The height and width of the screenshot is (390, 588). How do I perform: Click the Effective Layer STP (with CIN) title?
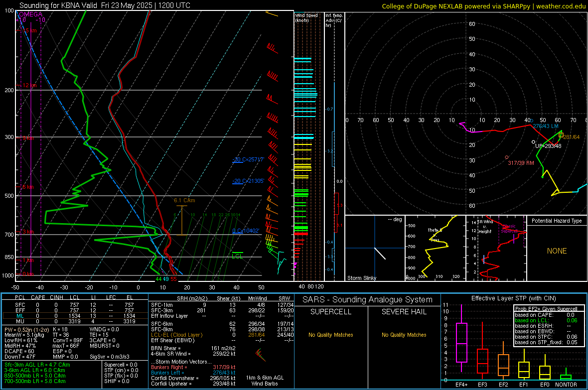click(x=513, y=298)
